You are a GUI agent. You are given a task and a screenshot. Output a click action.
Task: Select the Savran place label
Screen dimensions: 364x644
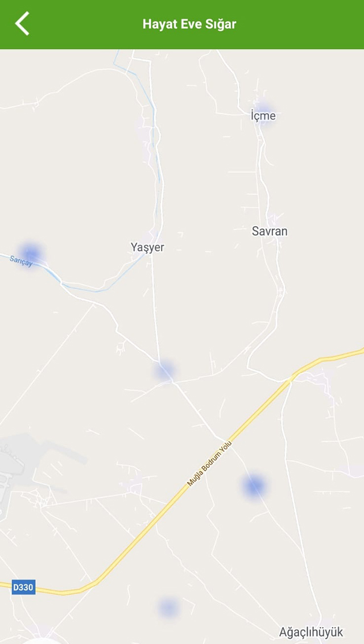(x=270, y=232)
